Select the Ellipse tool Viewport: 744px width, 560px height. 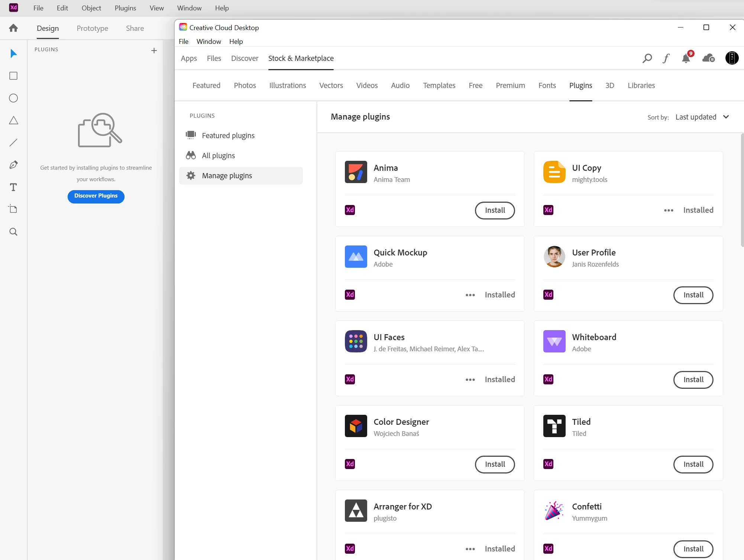[13, 98]
